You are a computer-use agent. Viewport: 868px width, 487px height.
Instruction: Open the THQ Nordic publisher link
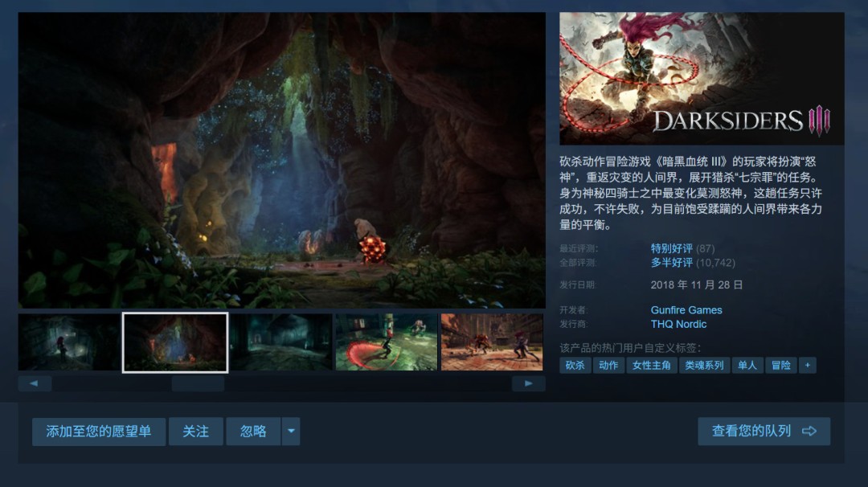point(678,325)
